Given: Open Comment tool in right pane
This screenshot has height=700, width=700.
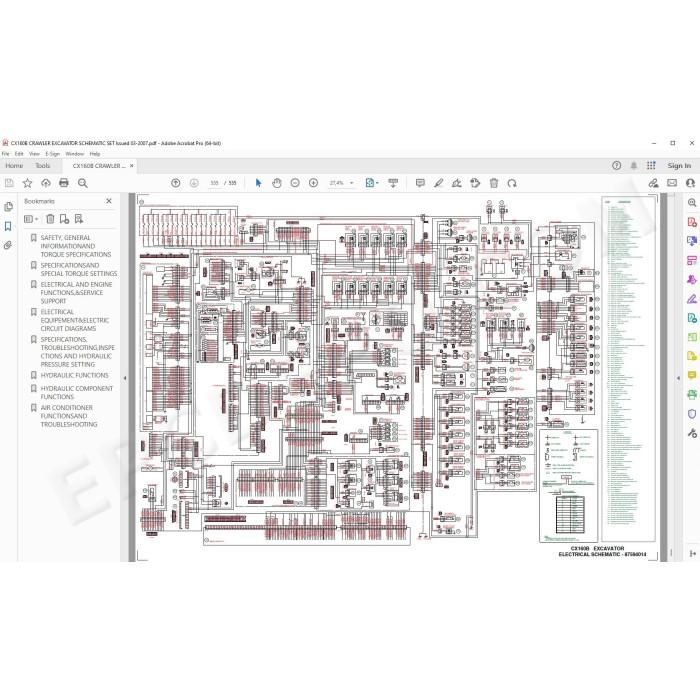Looking at the screenshot, I should tap(692, 375).
